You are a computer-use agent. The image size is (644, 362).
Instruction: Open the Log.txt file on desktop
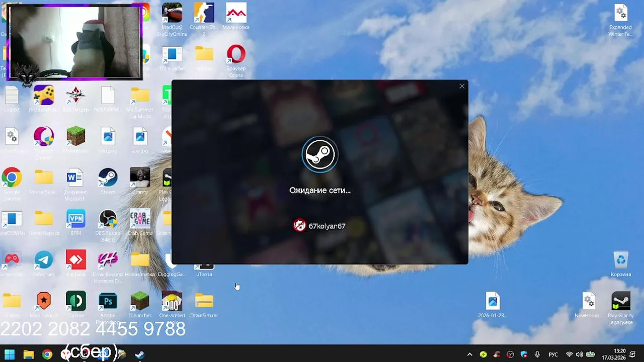12,100
